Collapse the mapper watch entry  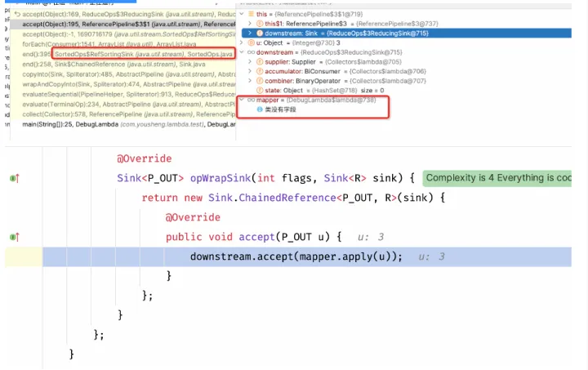coord(241,100)
